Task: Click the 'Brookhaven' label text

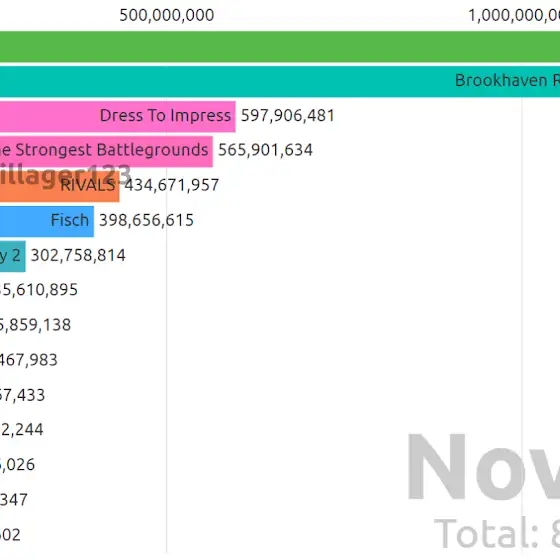Action: coord(501,80)
